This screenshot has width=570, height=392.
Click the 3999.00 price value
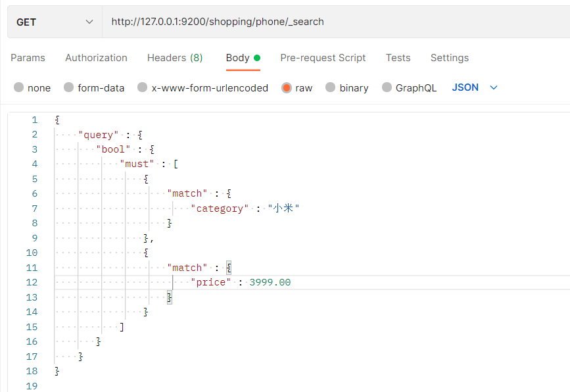(x=270, y=282)
